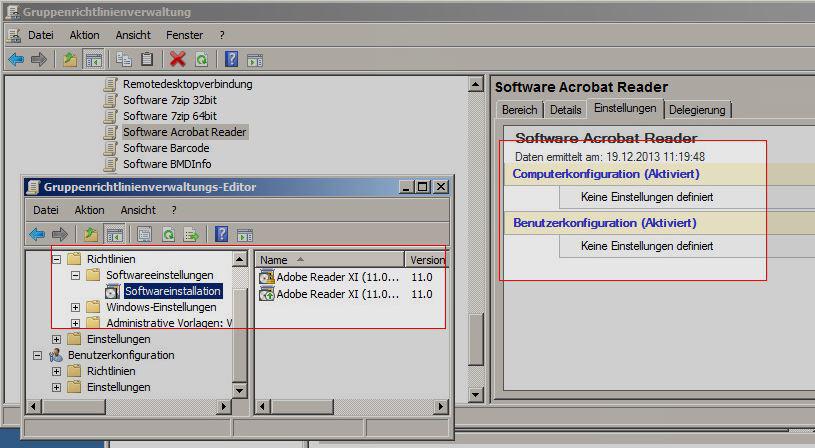The width and height of the screenshot is (815, 448).
Task: Toggle console tree icon in main toolbar
Action: [94, 60]
